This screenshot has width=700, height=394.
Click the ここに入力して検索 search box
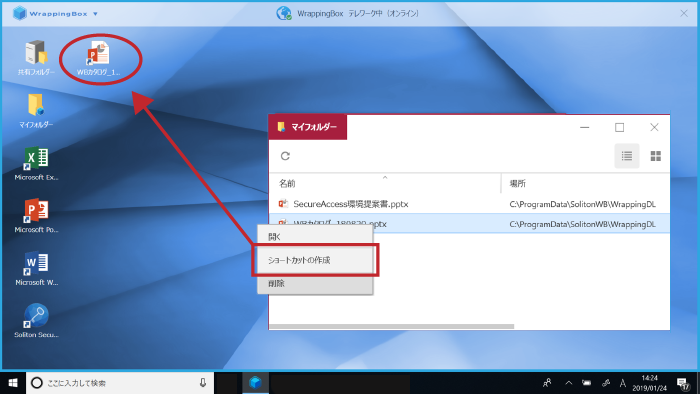120,383
